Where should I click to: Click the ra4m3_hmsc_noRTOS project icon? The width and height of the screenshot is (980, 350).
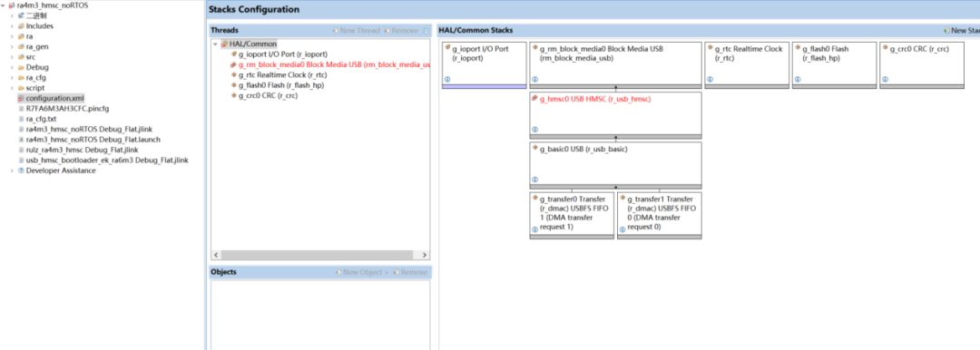pos(12,5)
